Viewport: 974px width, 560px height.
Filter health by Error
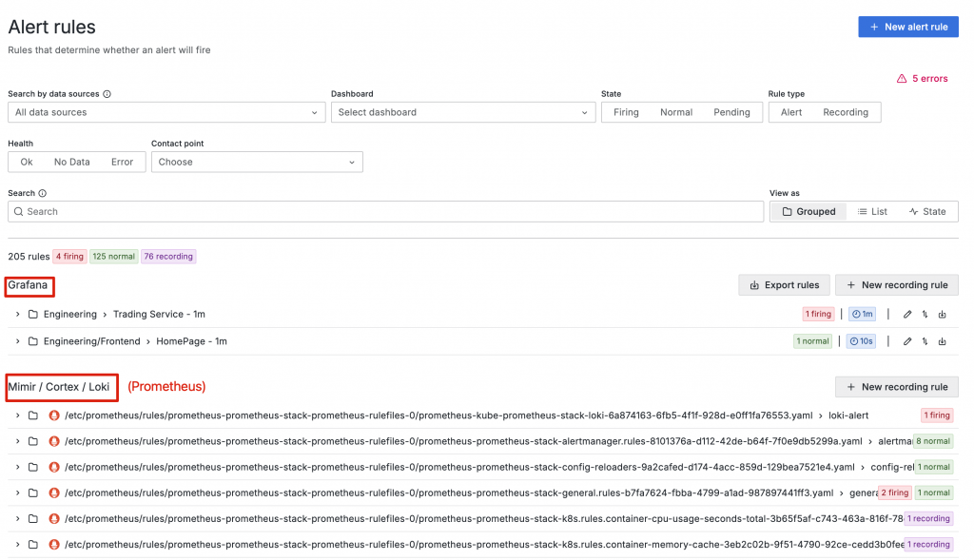[122, 162]
